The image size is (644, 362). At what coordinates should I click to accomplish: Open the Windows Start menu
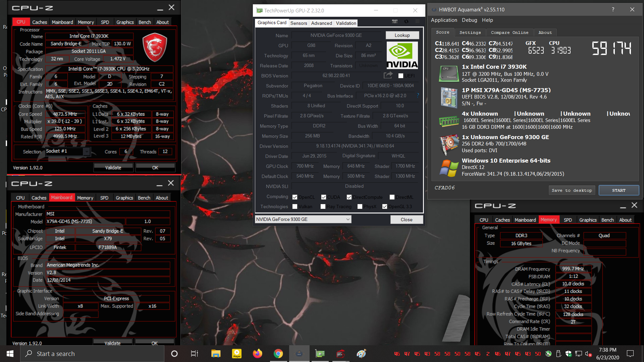click(x=10, y=354)
